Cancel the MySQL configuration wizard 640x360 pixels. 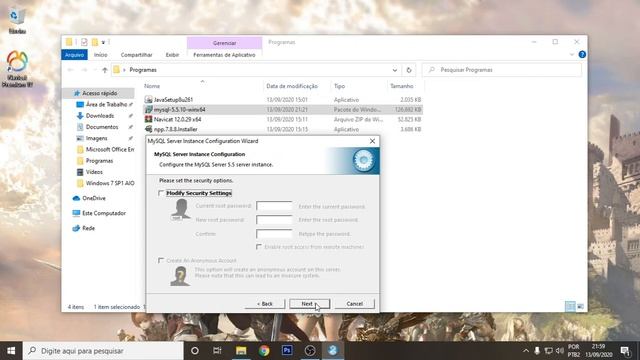(354, 304)
